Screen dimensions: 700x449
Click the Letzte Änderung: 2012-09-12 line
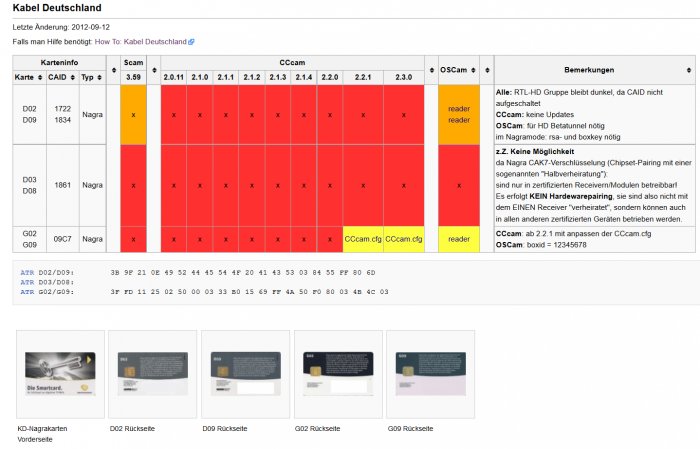click(61, 27)
